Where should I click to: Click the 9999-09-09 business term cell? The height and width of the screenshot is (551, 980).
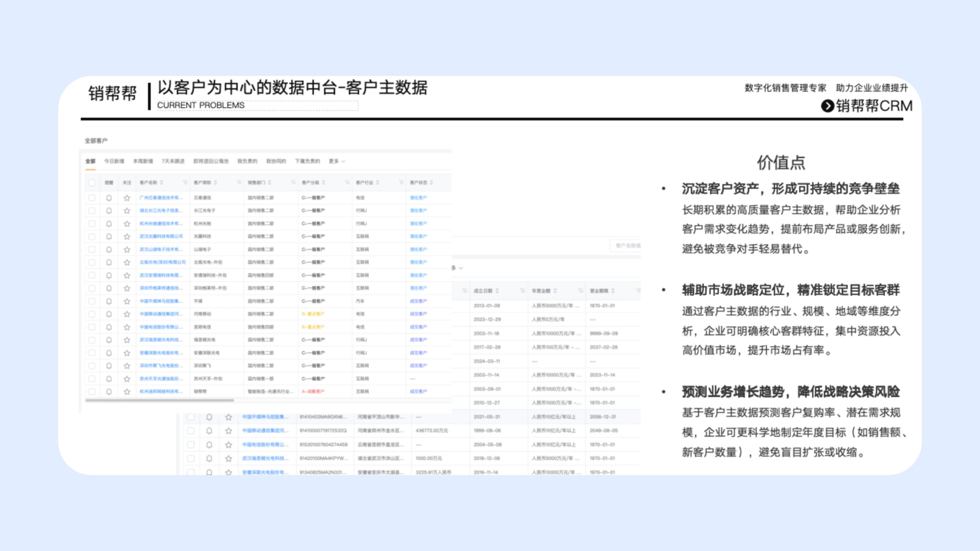(604, 333)
